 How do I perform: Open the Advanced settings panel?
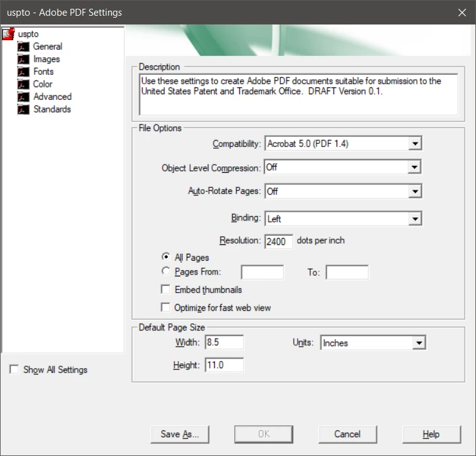click(x=53, y=97)
